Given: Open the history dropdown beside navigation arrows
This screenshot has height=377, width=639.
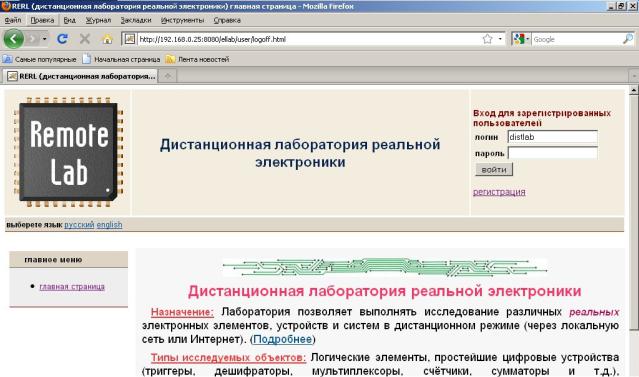Looking at the screenshot, I should click(x=44, y=39).
